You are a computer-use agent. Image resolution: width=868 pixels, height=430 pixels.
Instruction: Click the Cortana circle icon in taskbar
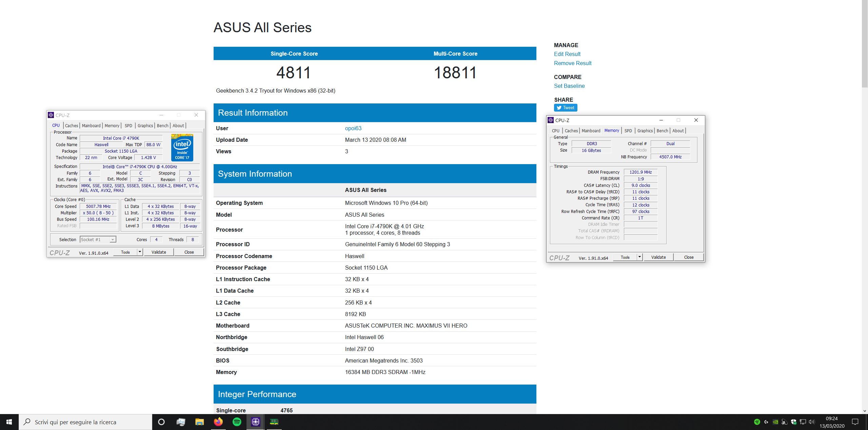[x=161, y=422]
